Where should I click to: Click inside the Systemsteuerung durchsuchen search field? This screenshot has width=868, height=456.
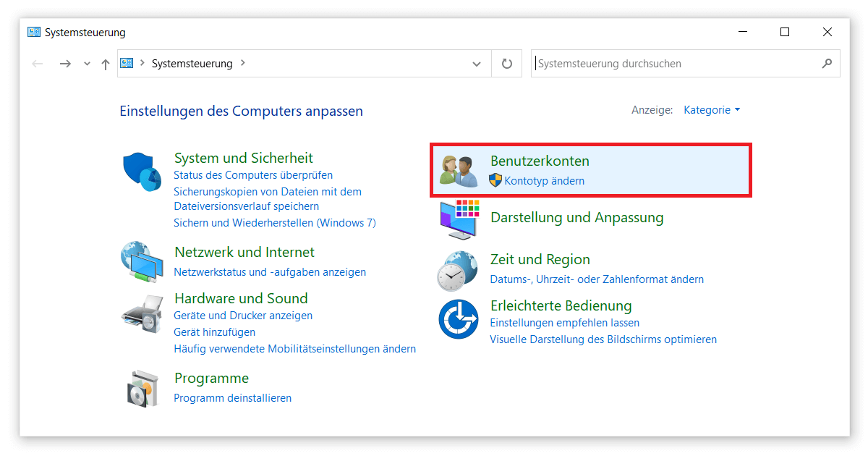[x=651, y=63]
